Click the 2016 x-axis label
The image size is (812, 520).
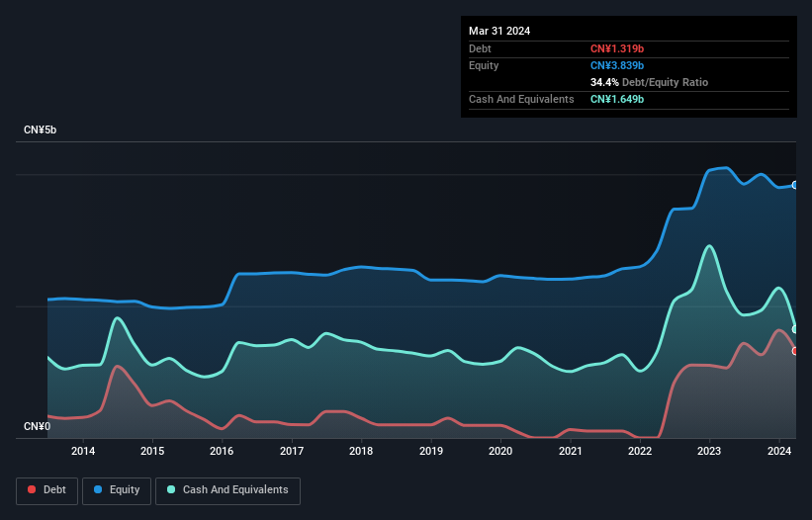tap(222, 451)
